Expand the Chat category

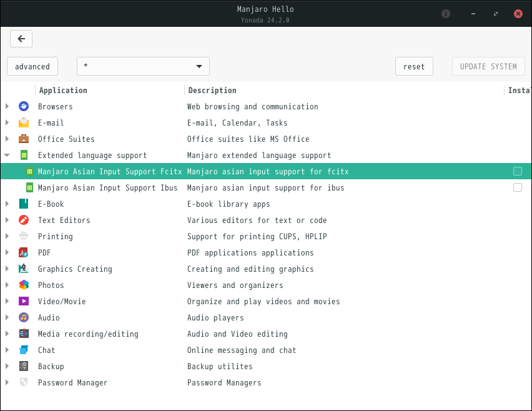tap(7, 350)
